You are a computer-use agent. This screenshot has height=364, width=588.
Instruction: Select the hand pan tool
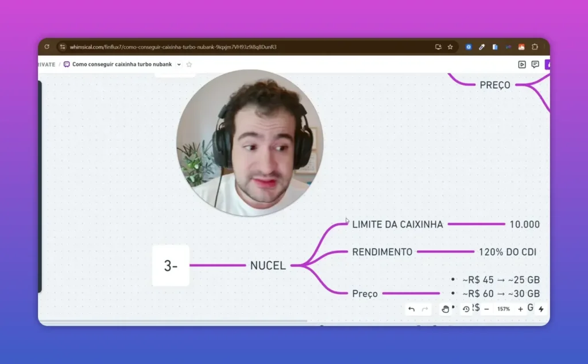click(445, 308)
